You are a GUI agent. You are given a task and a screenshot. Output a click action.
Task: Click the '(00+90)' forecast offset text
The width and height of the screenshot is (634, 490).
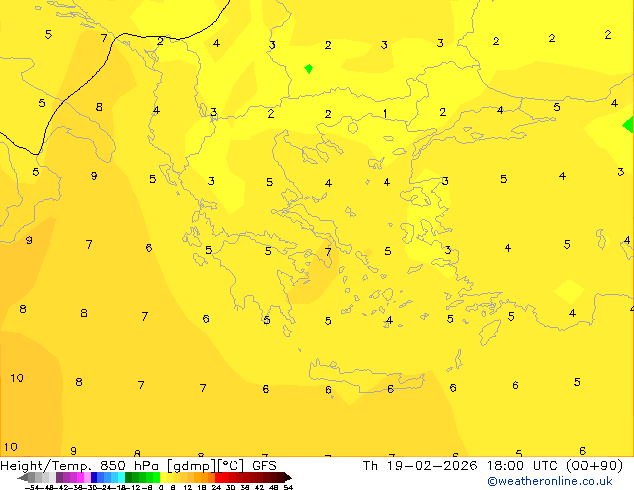[594, 466]
